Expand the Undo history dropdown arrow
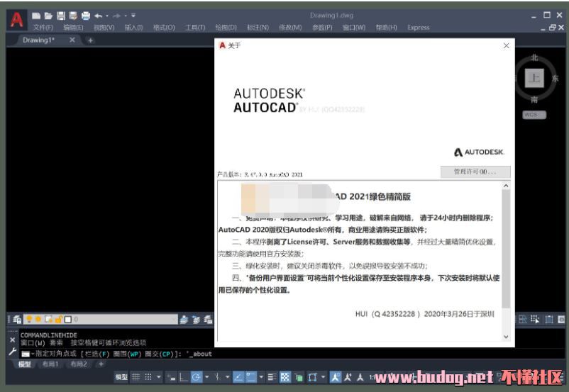 pos(107,16)
